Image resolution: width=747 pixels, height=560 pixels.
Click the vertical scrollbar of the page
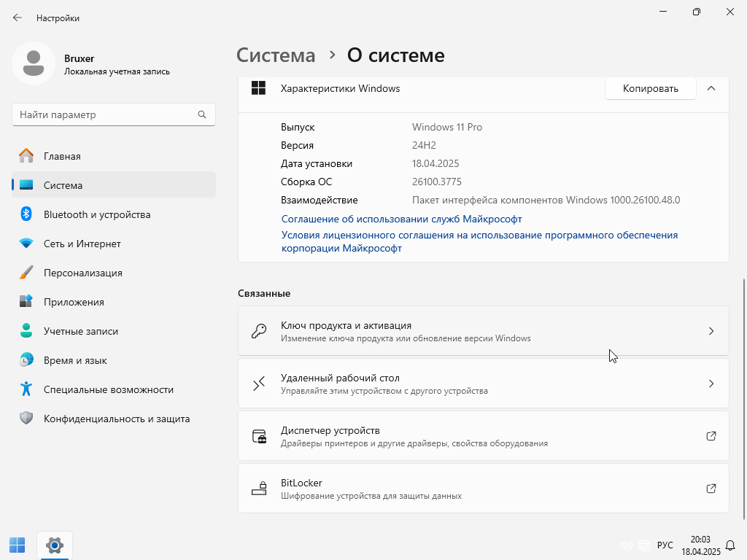743,399
